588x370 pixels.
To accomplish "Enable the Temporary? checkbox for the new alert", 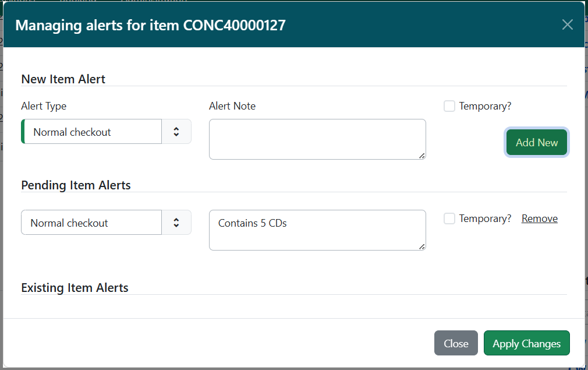I will click(x=449, y=105).
